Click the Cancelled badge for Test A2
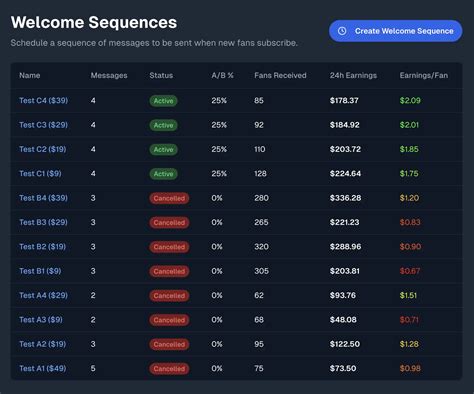Viewport: 474px width, 394px height. point(169,344)
